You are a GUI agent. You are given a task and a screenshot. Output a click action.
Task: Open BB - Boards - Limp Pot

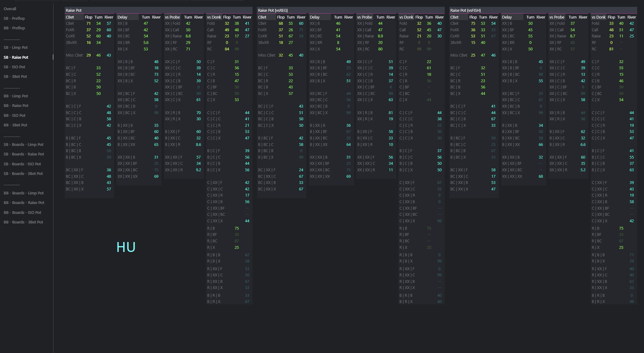point(24,193)
